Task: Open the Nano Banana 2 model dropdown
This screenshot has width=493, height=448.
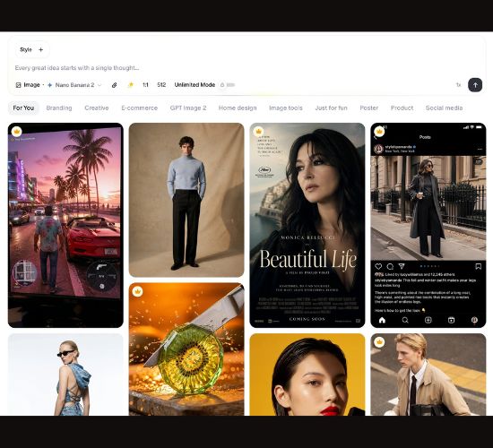Action: click(x=74, y=85)
